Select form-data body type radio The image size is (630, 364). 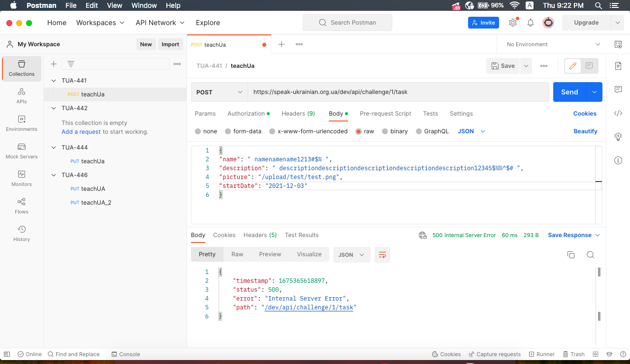pyautogui.click(x=228, y=131)
